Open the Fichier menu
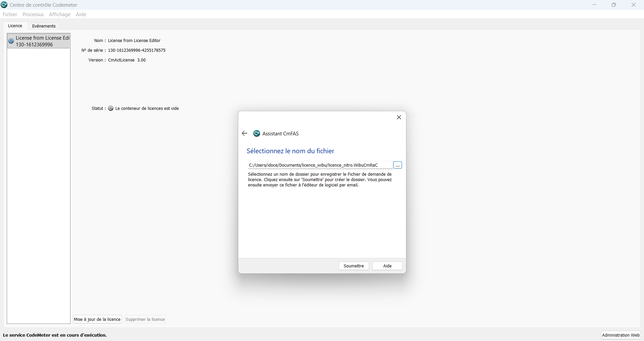Screen dimensions: 644x341 pyautogui.click(x=10, y=14)
